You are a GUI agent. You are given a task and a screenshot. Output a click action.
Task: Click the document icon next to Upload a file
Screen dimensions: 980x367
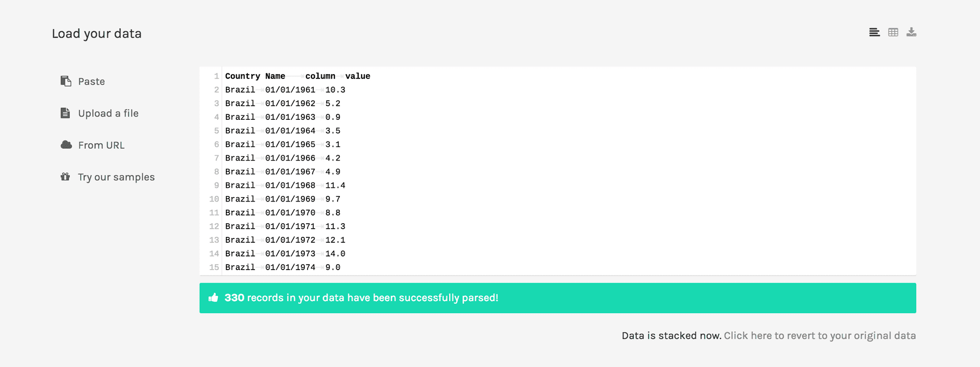click(x=66, y=113)
